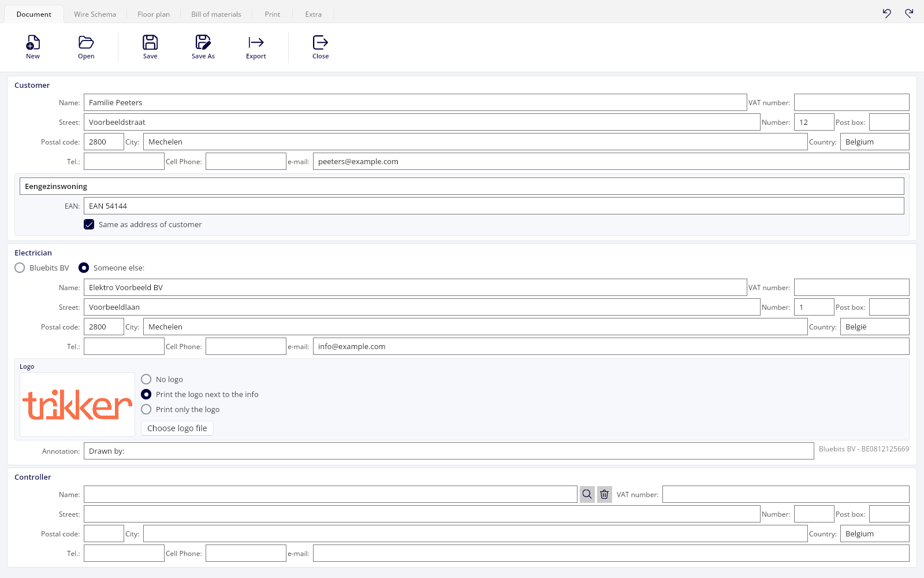Click the Choose logo file button

(x=177, y=428)
